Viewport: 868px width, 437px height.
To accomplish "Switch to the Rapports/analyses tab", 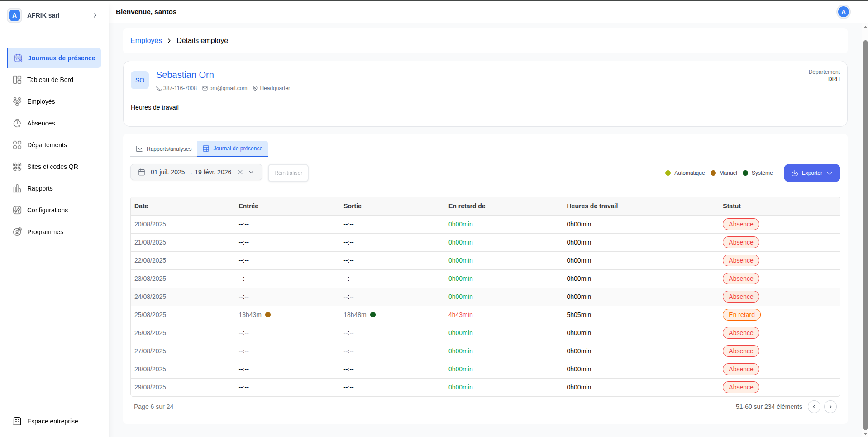I will (x=164, y=149).
